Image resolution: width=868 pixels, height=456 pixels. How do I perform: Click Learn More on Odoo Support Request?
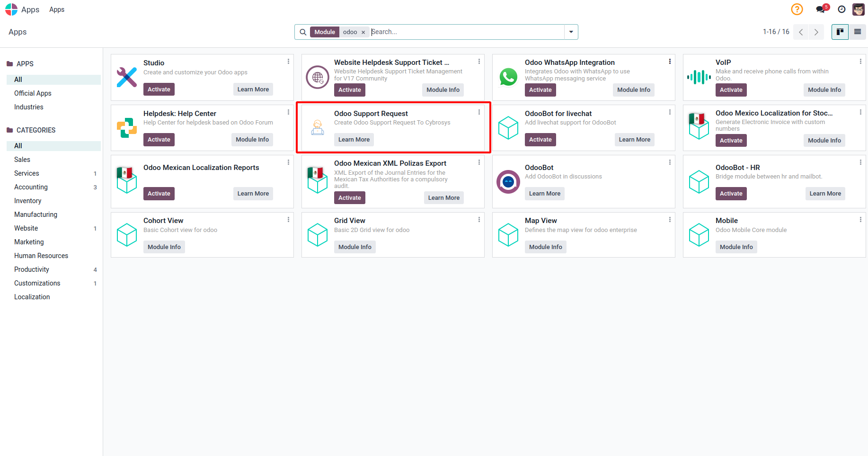[354, 140]
